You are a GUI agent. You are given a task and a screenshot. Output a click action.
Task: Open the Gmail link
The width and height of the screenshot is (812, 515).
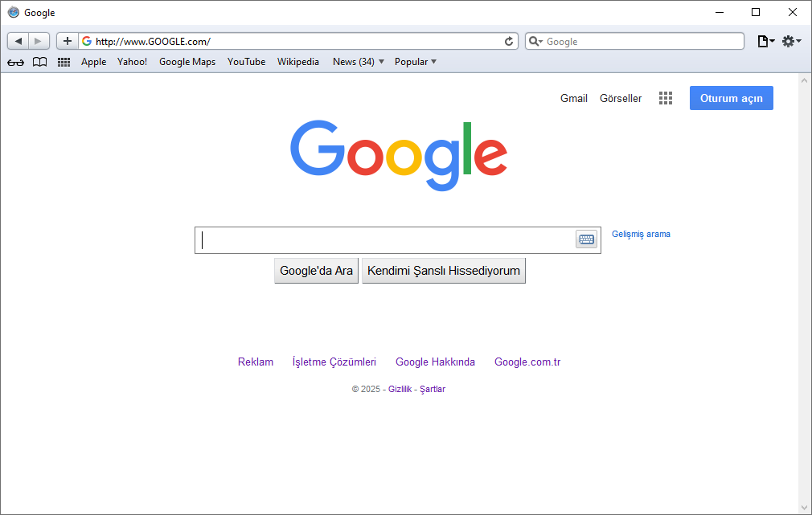pyautogui.click(x=574, y=98)
